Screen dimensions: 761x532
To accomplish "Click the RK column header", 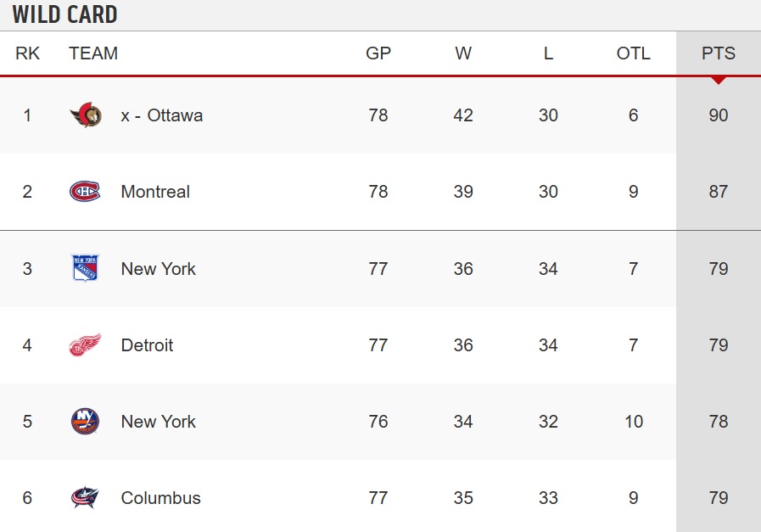I will click(27, 53).
